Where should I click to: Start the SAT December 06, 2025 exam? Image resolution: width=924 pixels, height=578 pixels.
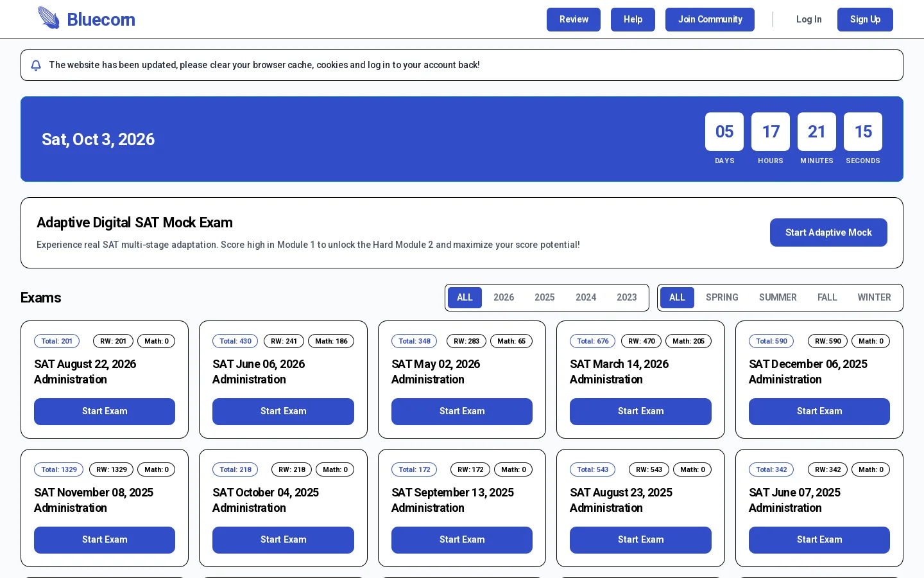coord(819,412)
